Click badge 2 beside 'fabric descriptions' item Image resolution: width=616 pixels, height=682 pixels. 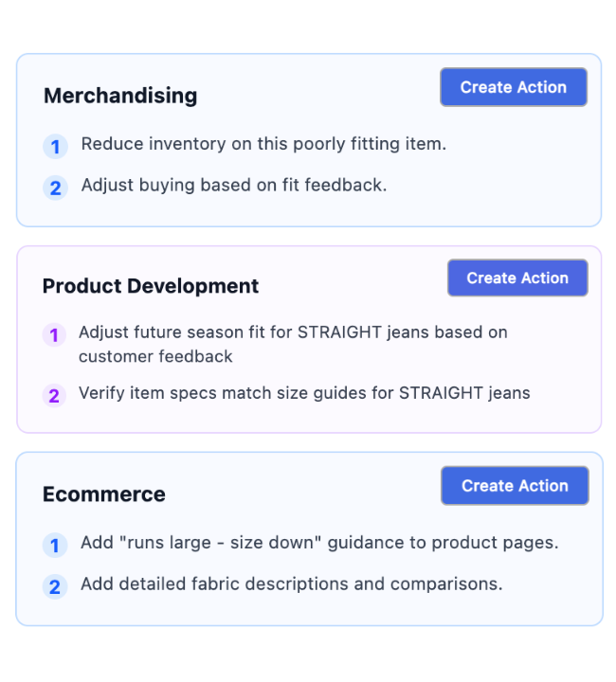[x=55, y=586]
